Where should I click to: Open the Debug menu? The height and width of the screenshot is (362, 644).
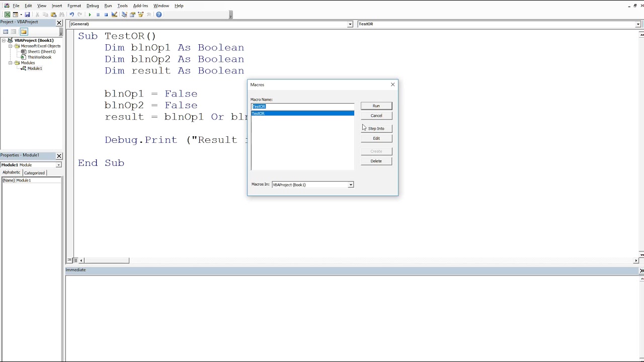(93, 6)
